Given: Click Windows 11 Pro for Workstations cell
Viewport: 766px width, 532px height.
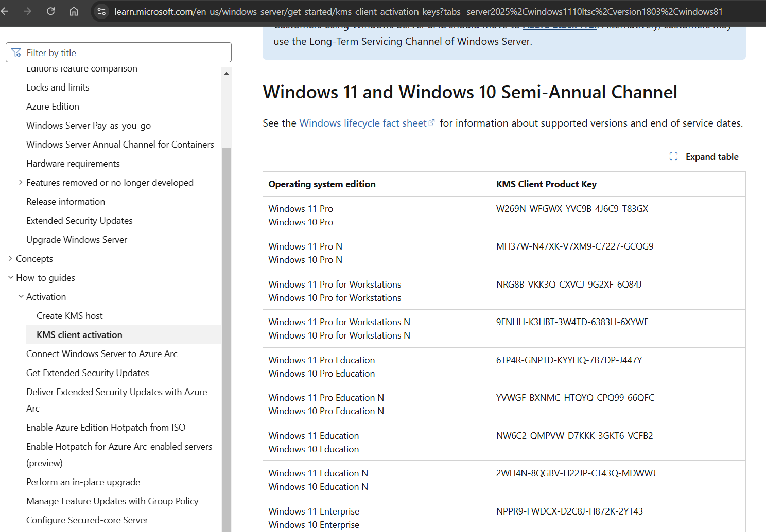Looking at the screenshot, I should pos(335,285).
